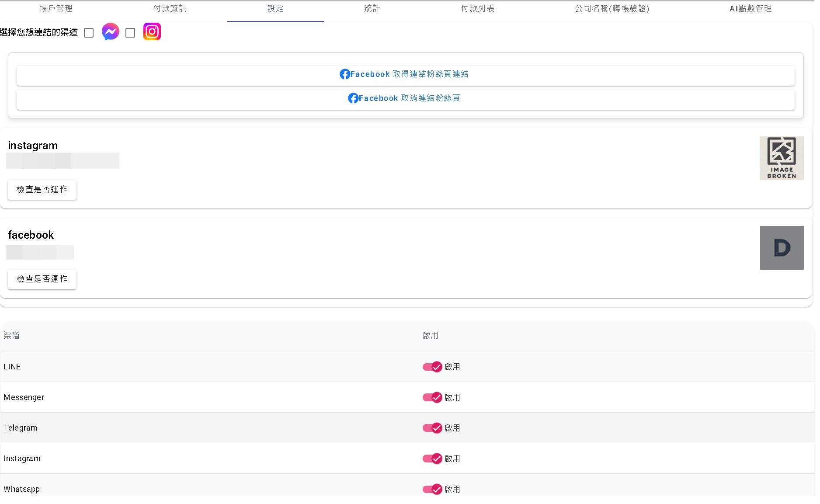Open the AI點數管理 tab
820x504 pixels.
(x=750, y=9)
